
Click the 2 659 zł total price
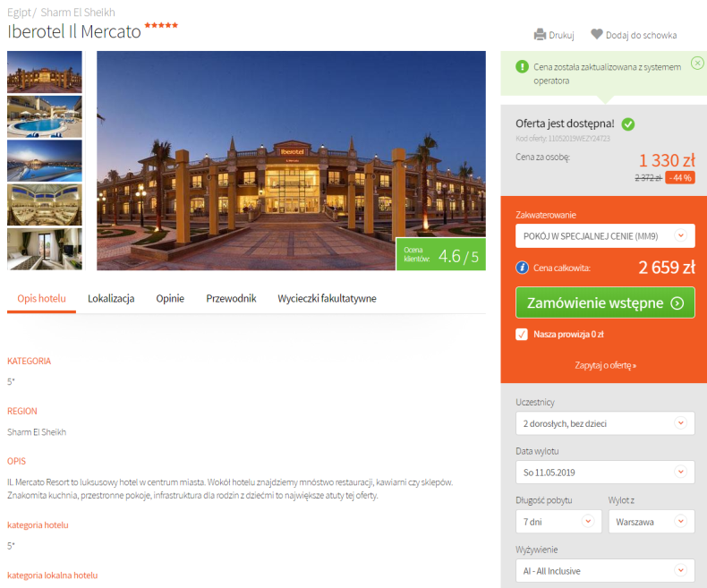tap(667, 268)
